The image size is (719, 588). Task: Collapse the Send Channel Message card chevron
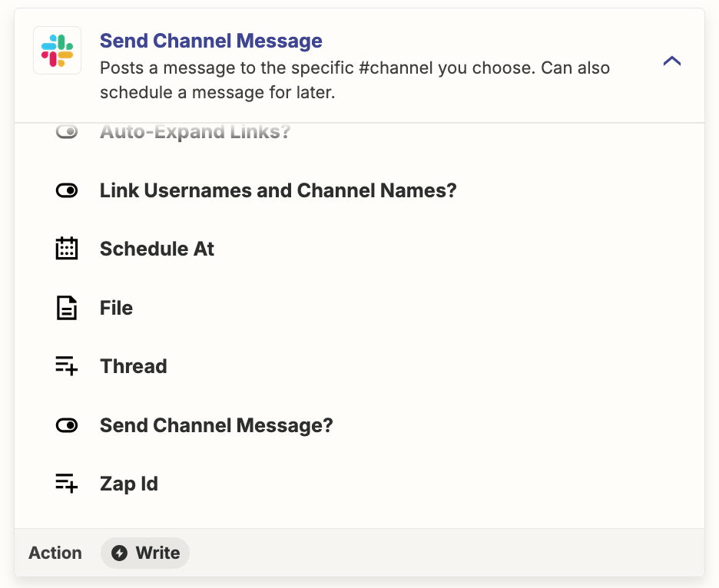(x=672, y=61)
